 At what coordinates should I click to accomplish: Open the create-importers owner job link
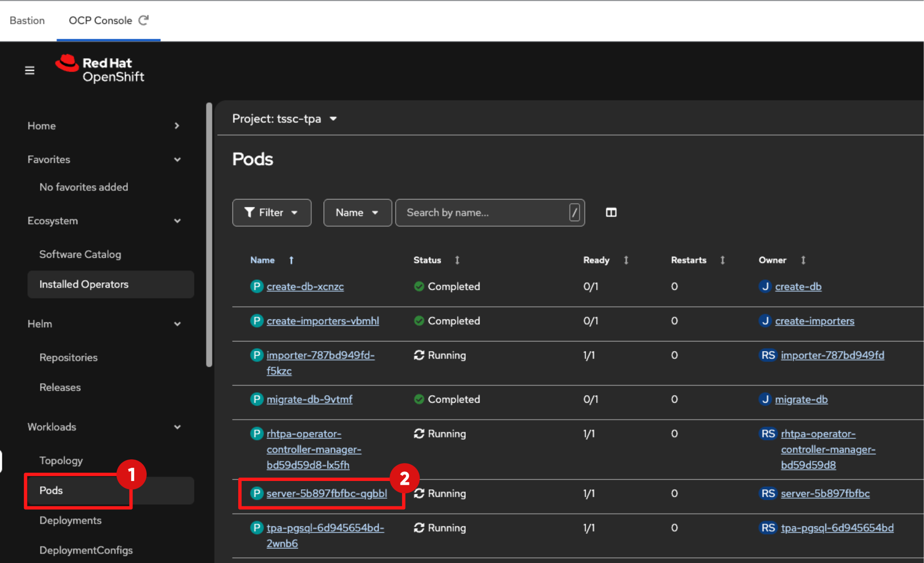point(814,321)
